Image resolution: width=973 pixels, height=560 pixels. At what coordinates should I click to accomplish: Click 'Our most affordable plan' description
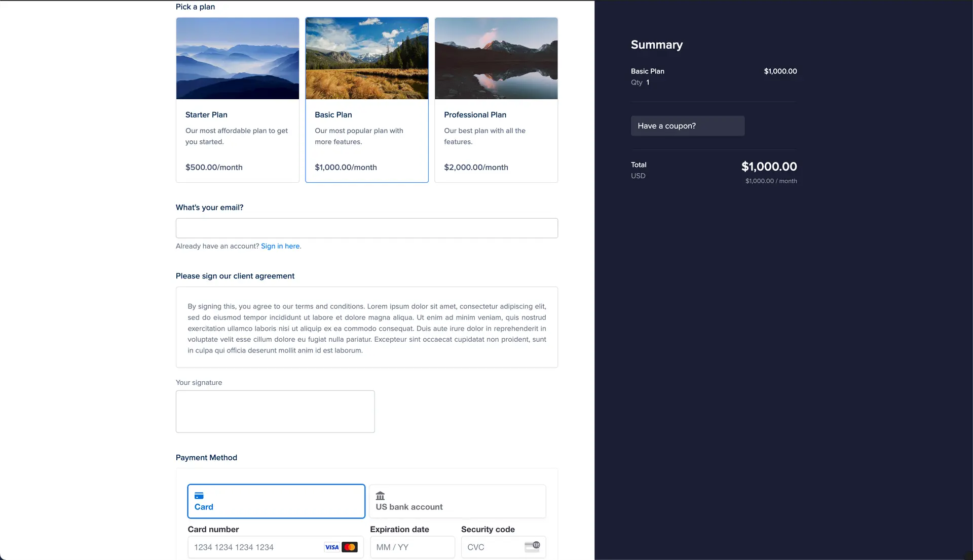pyautogui.click(x=236, y=136)
